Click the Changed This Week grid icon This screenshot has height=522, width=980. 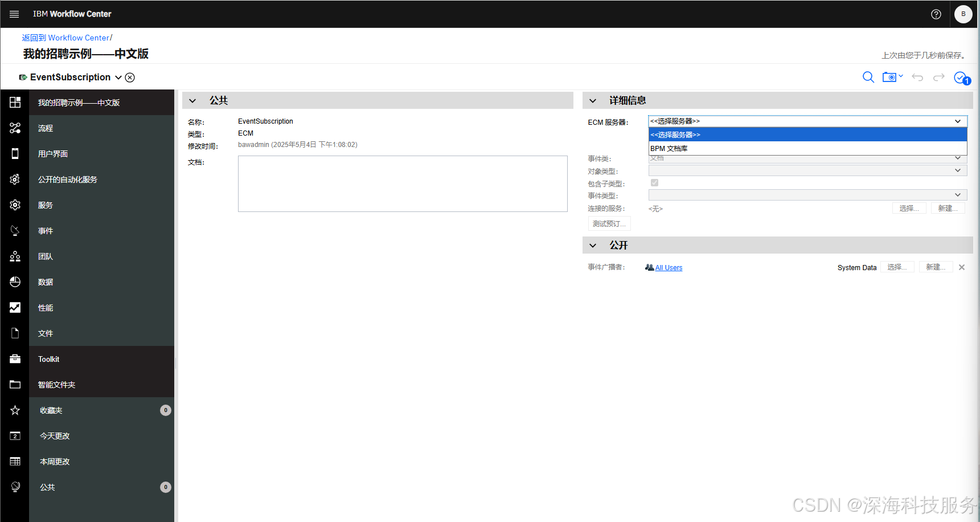(x=15, y=462)
